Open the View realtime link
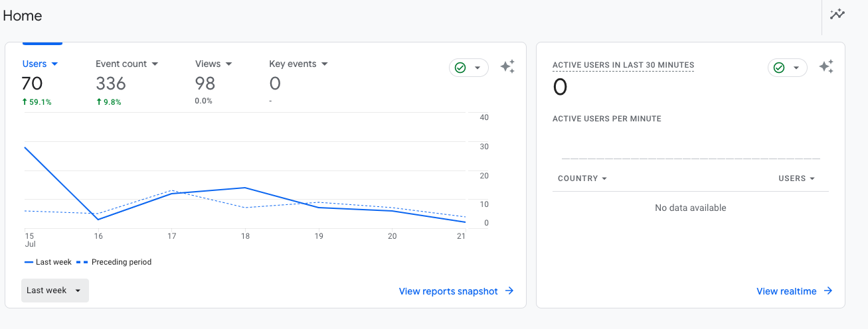 coord(786,291)
